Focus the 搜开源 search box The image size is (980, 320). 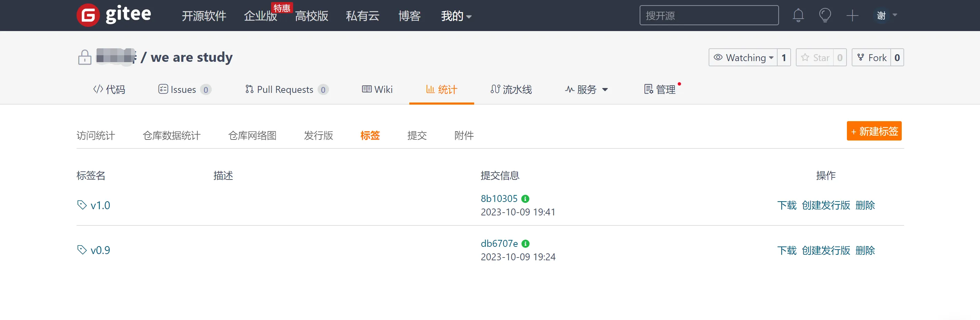point(708,16)
